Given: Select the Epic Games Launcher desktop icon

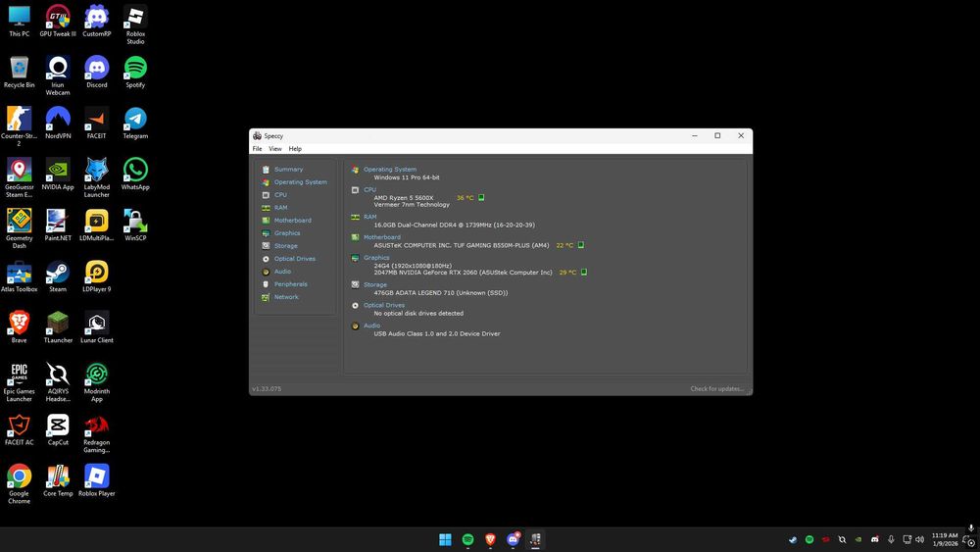Looking at the screenshot, I should (19, 382).
